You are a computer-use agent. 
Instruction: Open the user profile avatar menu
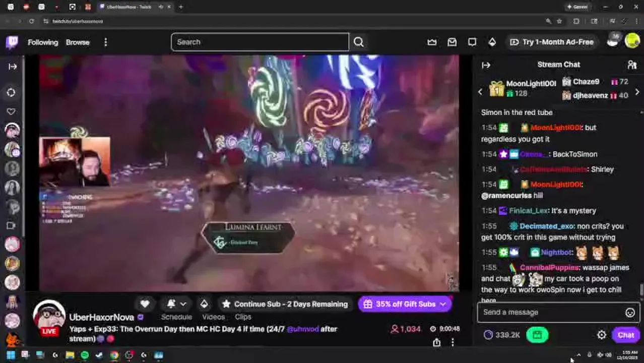632,41
